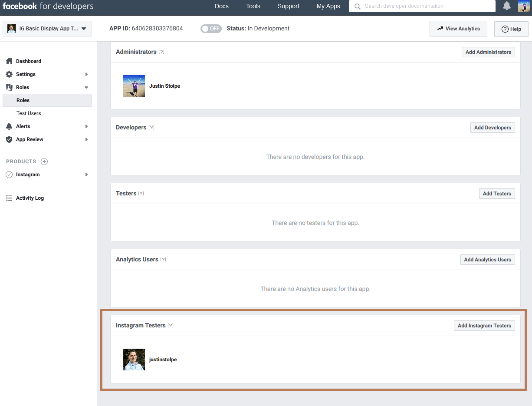Click the Instagram checkmark icon
The height and width of the screenshot is (406, 532).
pyautogui.click(x=9, y=175)
